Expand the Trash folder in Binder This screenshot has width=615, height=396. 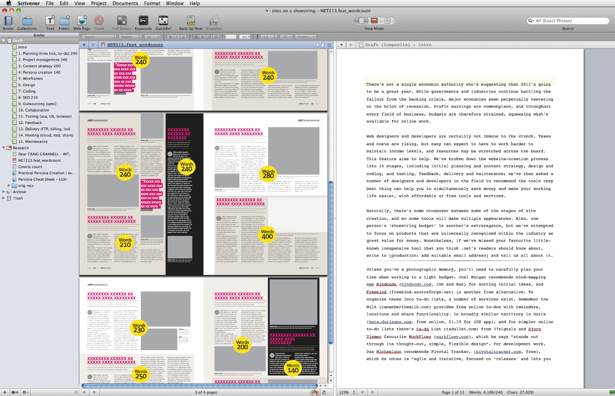click(4, 198)
